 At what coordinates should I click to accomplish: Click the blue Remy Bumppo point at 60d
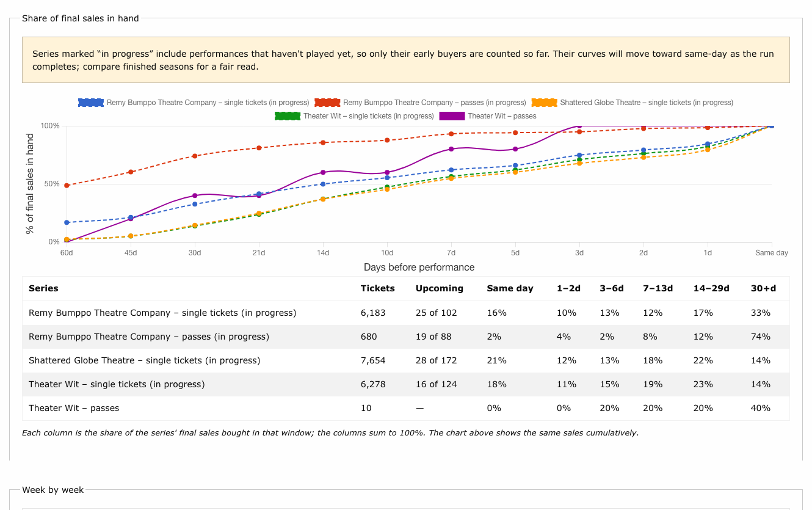[x=67, y=222]
